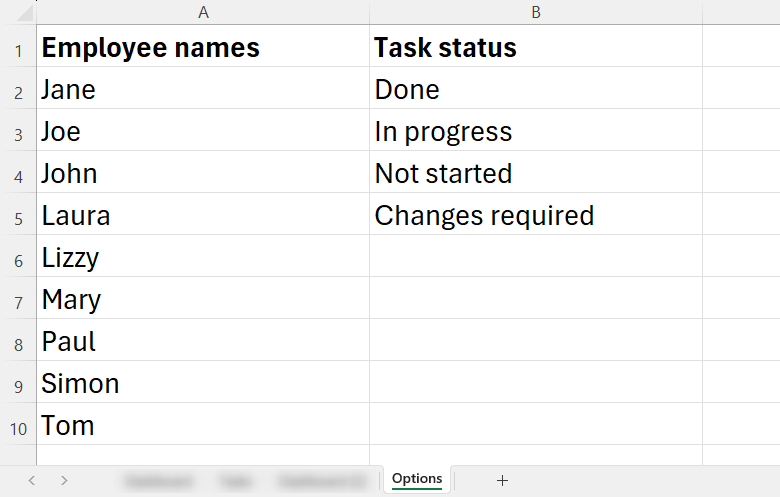Select the cell containing Lizzy
This screenshot has height=497, width=780.
tap(203, 256)
